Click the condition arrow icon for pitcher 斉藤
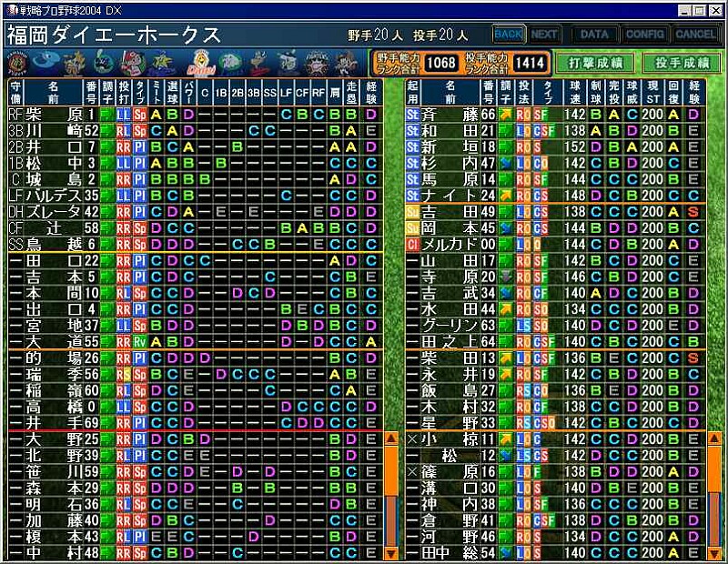Screen dimensions: 728x564 [x=506, y=115]
